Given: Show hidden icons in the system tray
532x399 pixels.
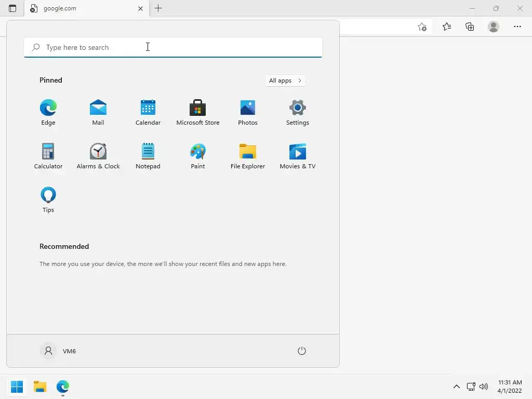Looking at the screenshot, I should [x=457, y=387].
